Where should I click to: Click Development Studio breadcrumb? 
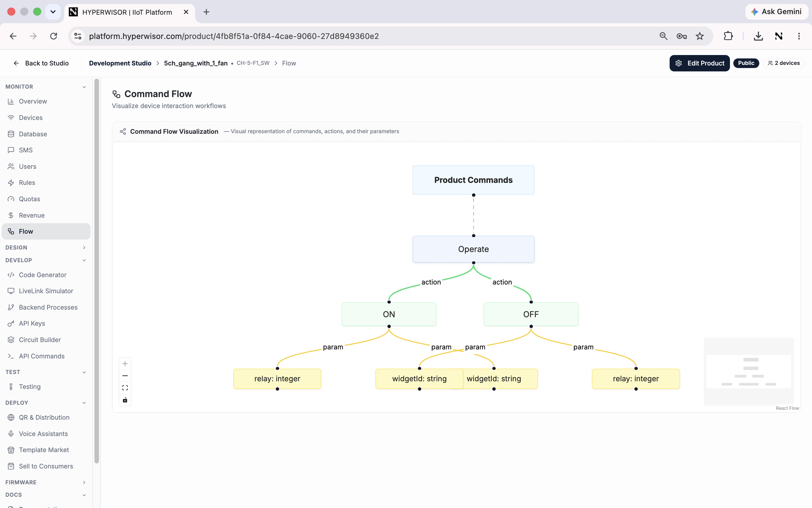point(120,63)
